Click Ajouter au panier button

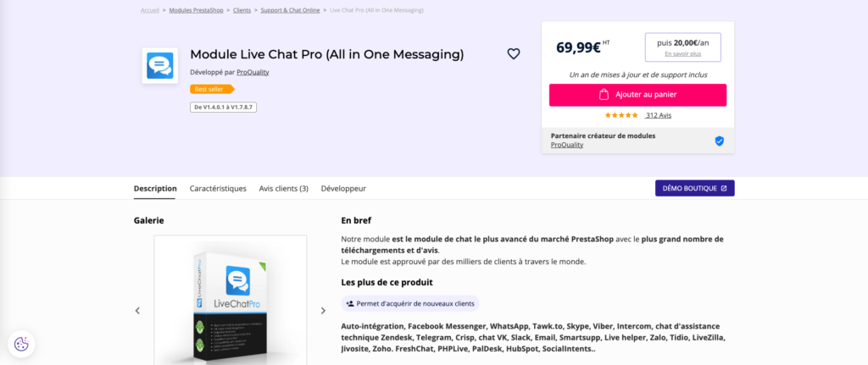coord(637,95)
